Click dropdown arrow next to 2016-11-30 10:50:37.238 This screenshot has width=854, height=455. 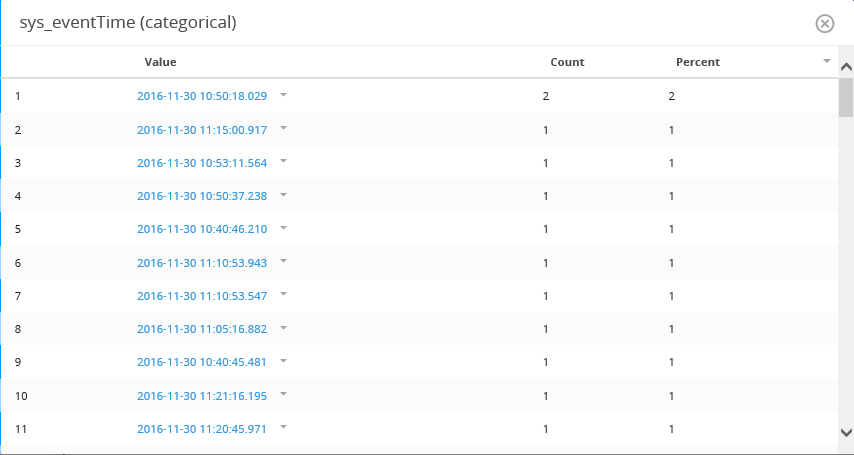283,195
